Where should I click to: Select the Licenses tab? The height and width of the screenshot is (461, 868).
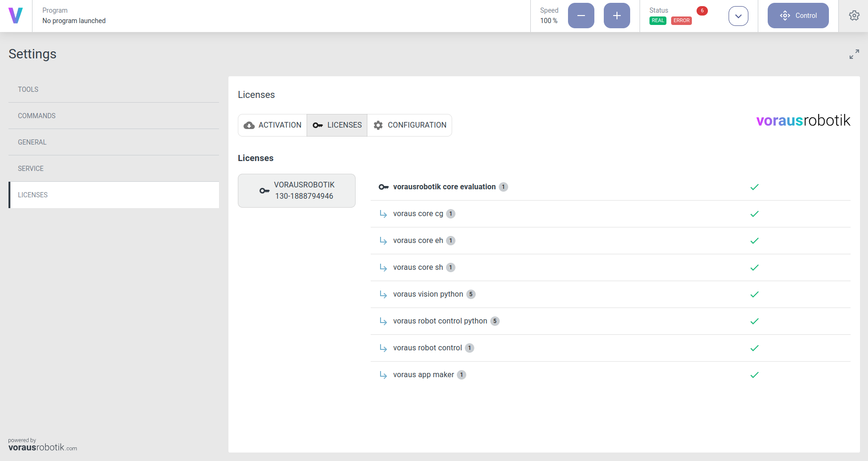337,125
